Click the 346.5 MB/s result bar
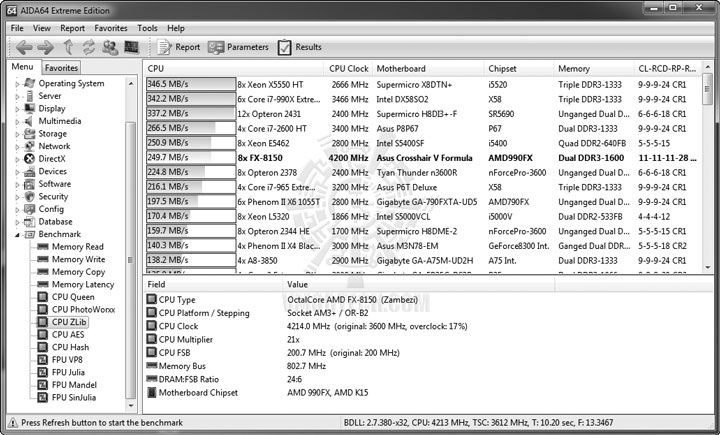Viewport: 720px width, 435px height. (x=191, y=84)
